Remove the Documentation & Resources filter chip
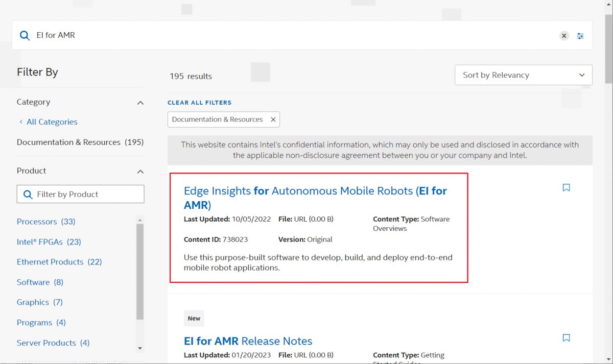613x364 pixels. point(273,119)
